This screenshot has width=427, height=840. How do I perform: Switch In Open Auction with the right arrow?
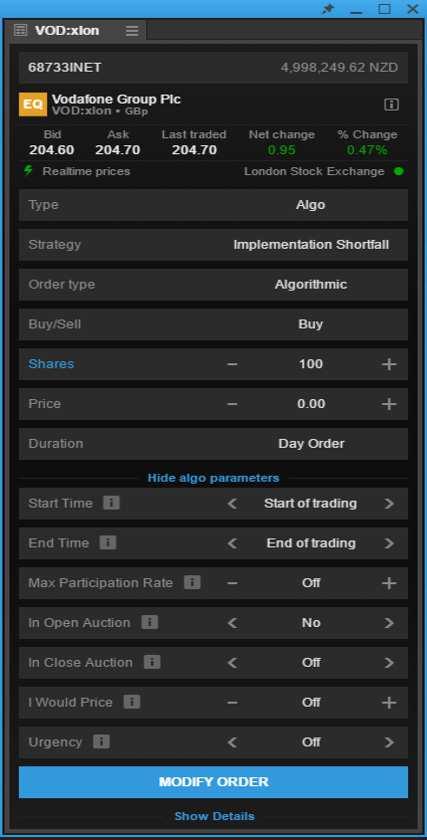click(389, 622)
